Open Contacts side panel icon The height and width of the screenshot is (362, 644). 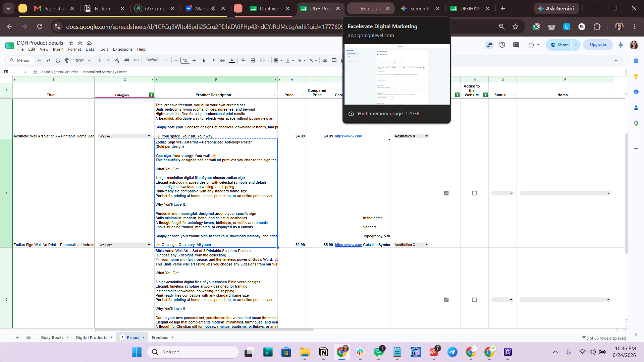pyautogui.click(x=636, y=108)
